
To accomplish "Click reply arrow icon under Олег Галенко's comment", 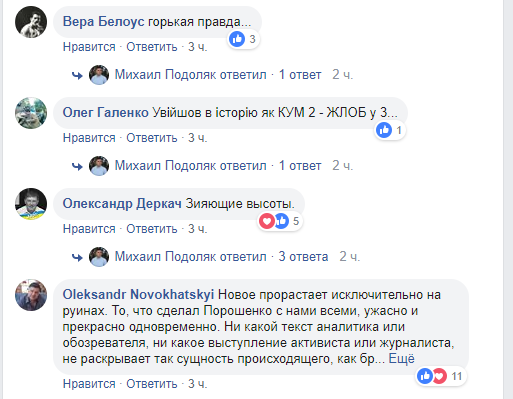I will pyautogui.click(x=77, y=166).
